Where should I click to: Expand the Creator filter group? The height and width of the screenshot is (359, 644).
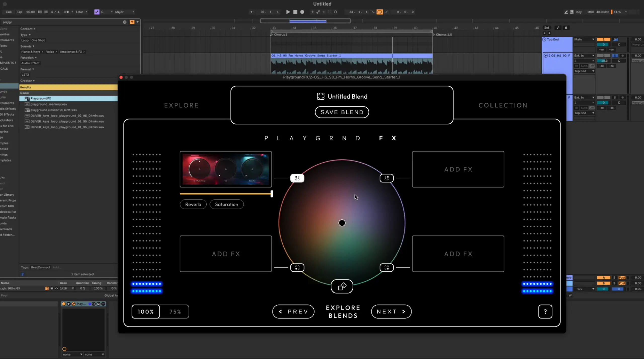[27, 81]
